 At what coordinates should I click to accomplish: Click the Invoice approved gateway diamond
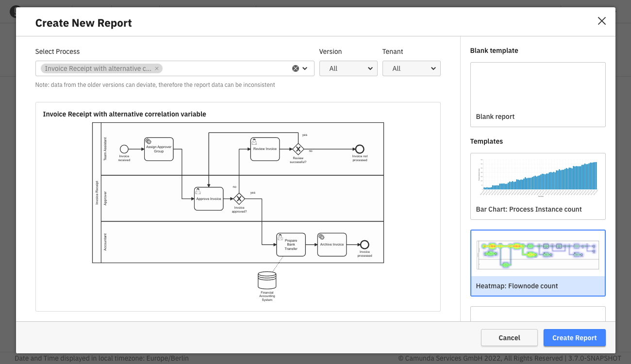(x=239, y=199)
